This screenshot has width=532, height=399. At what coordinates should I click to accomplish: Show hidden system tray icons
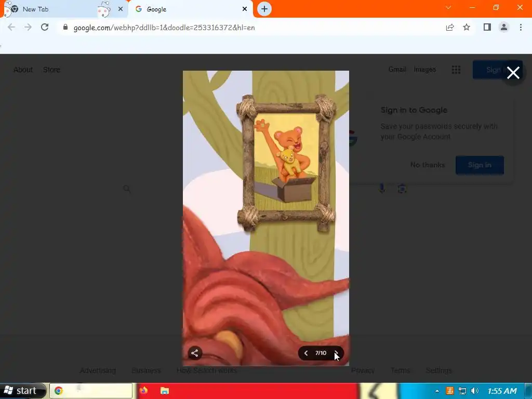click(x=437, y=391)
